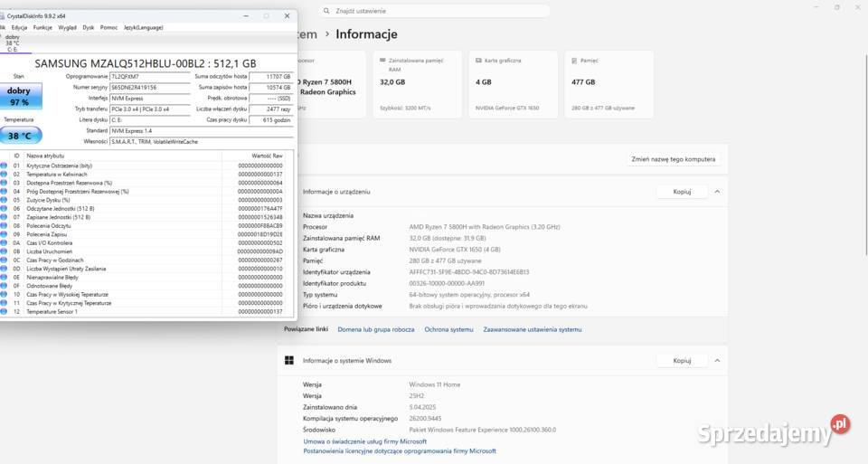The width and height of the screenshot is (868, 464).
Task: Open Postanowienia licencyjne oprogramowania Microsoft link
Action: pyautogui.click(x=400, y=450)
